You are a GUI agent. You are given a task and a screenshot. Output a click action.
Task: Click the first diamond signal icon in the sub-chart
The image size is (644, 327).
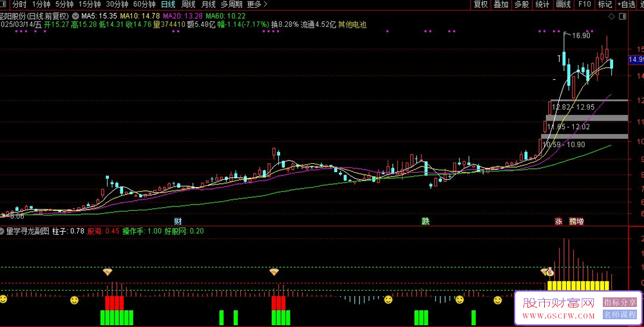coord(108,272)
